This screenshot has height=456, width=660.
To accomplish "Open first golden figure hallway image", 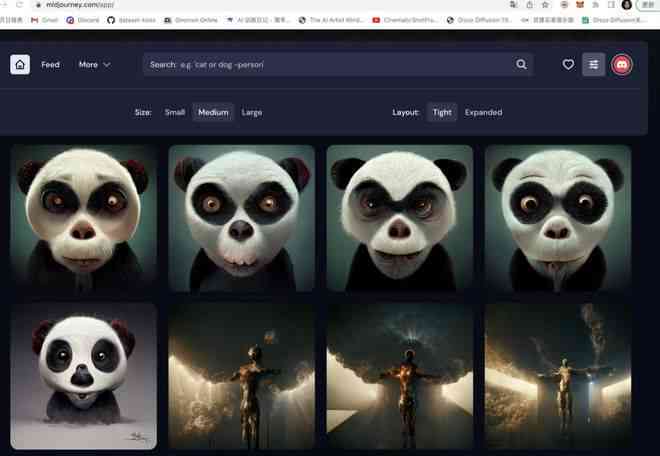I will pyautogui.click(x=242, y=376).
